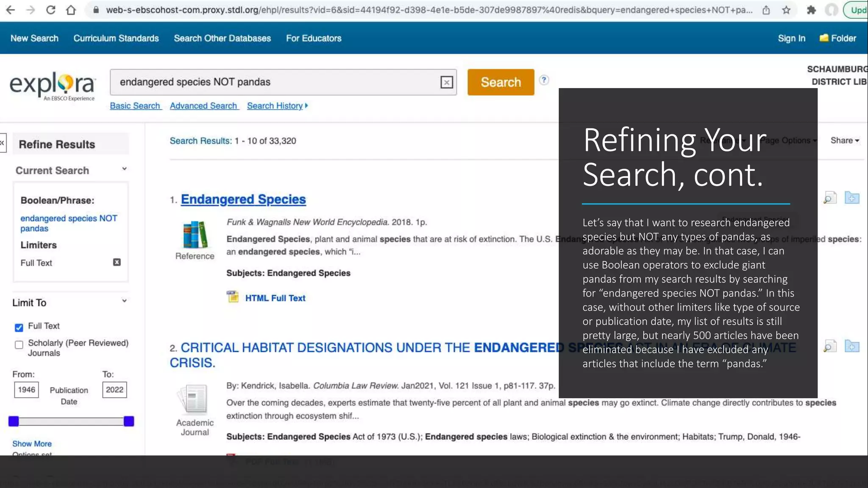Open the HTML Full Text link

pos(275,298)
